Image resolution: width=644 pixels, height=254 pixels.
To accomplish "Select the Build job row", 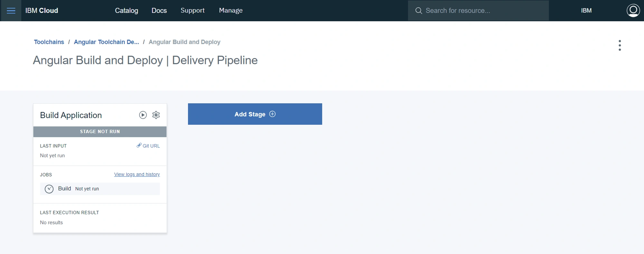I will click(x=100, y=189).
